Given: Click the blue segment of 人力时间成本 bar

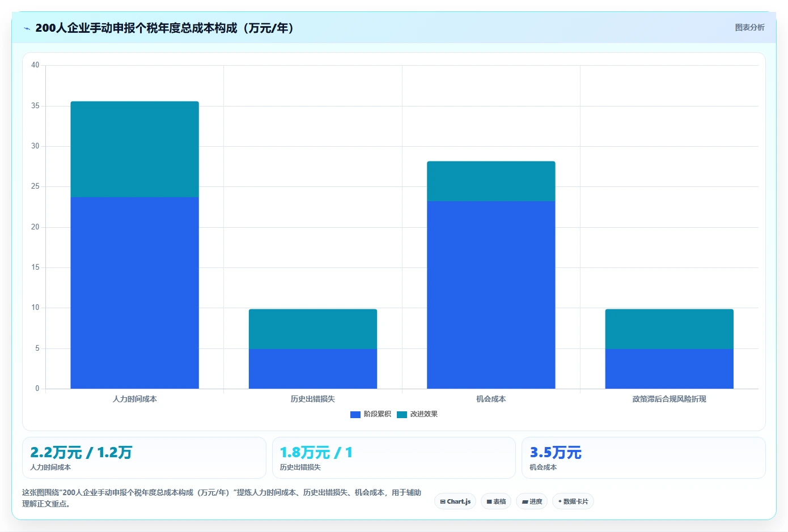Looking at the screenshot, I should (135, 293).
